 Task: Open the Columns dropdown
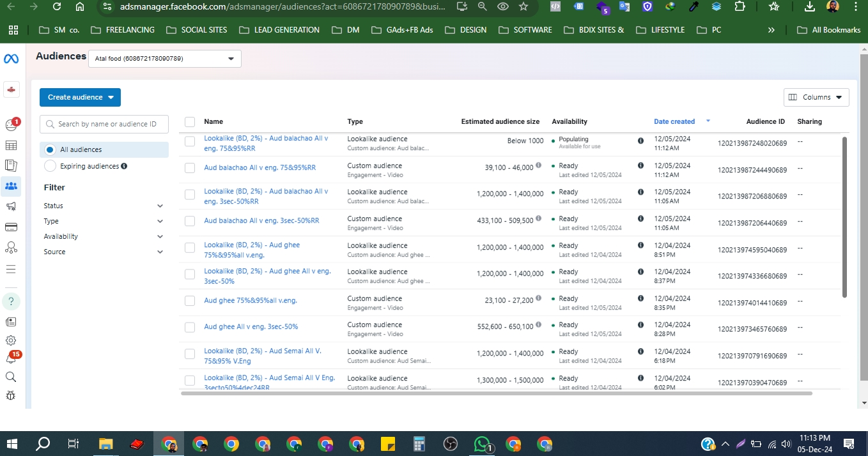pos(816,97)
